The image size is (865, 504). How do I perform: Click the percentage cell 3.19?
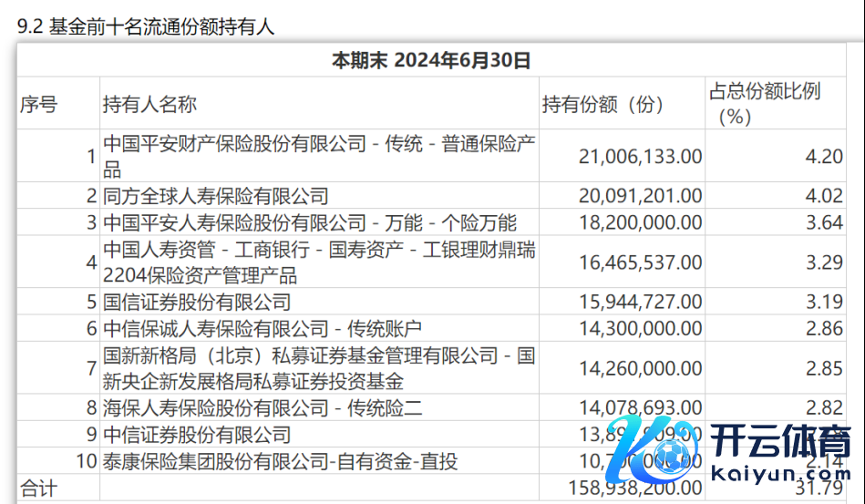coord(824,302)
